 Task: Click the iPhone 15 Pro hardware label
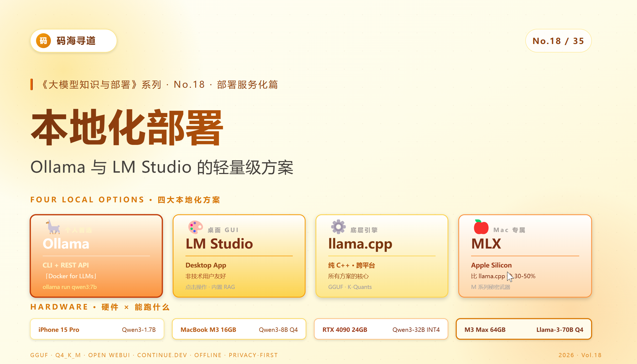coord(59,330)
